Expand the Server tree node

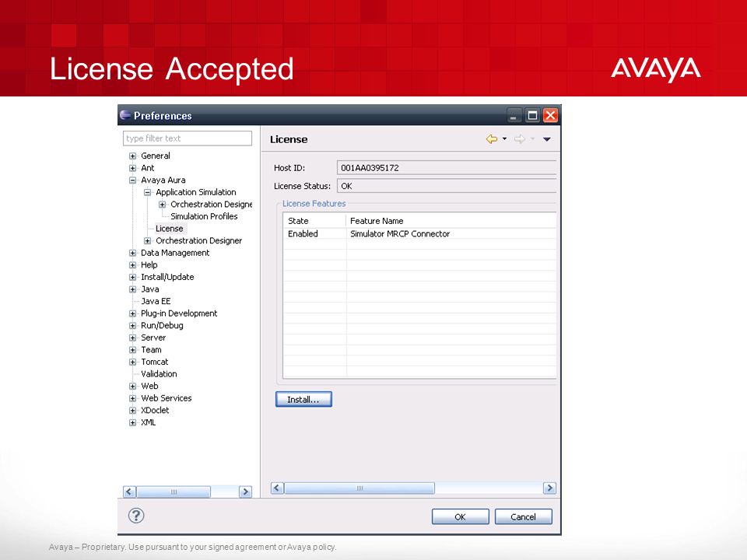point(133,338)
